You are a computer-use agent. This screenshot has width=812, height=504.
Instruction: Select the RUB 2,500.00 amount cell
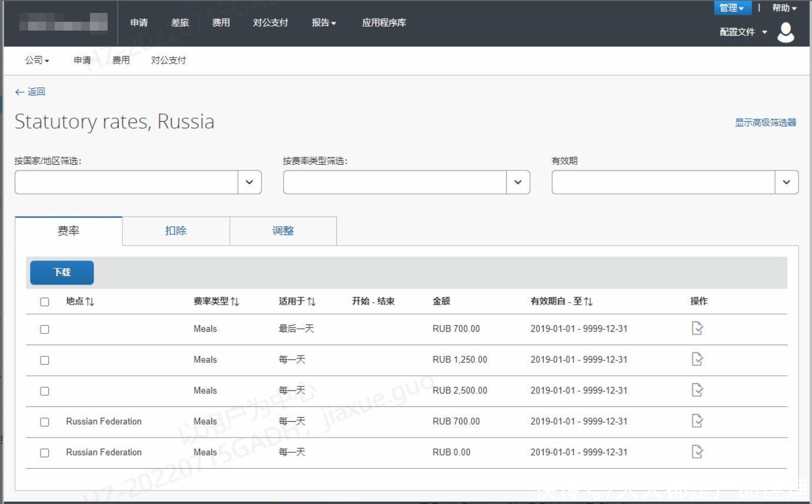(x=460, y=390)
